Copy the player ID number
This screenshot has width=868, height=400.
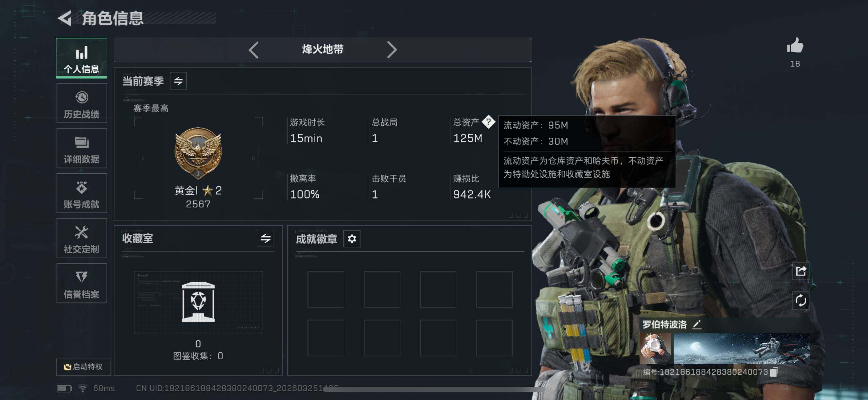tap(774, 372)
